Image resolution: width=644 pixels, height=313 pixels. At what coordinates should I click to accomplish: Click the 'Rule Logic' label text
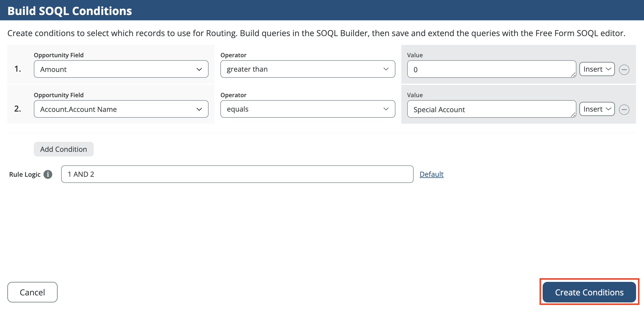coord(25,174)
